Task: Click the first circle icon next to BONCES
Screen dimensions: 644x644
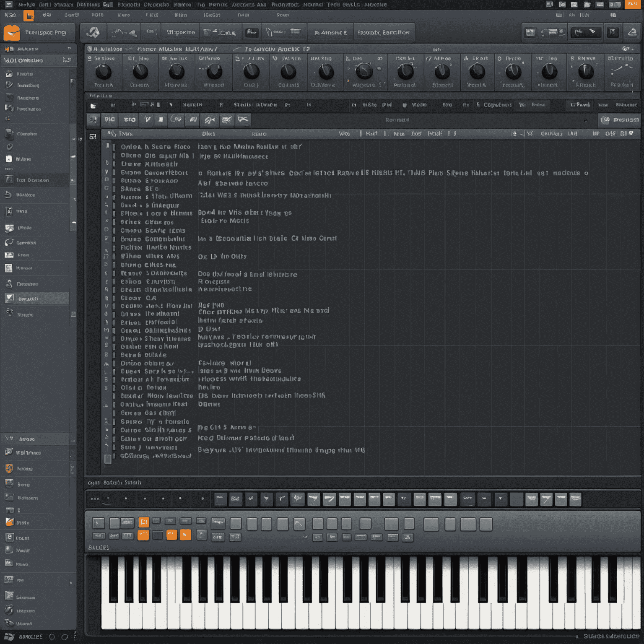Action: (x=52, y=636)
